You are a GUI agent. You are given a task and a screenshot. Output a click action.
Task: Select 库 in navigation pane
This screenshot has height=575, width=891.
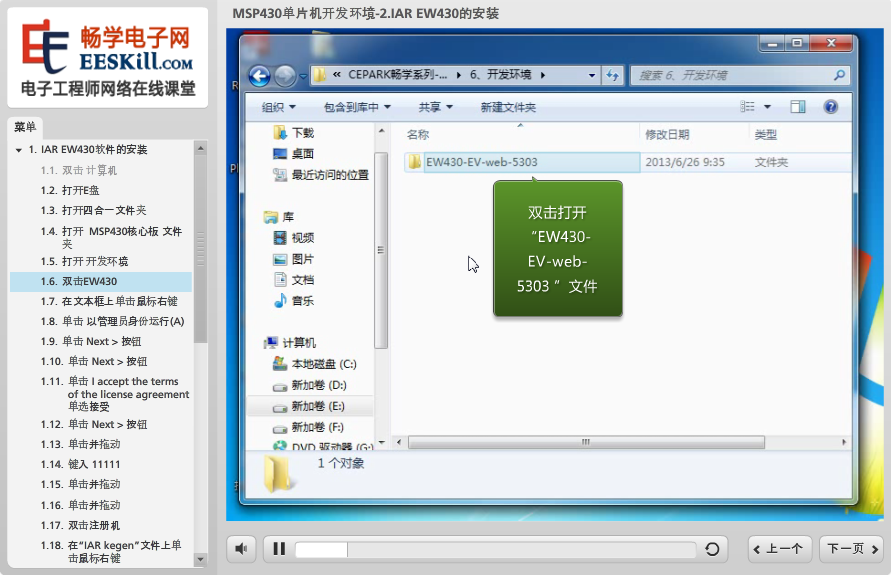tap(279, 216)
